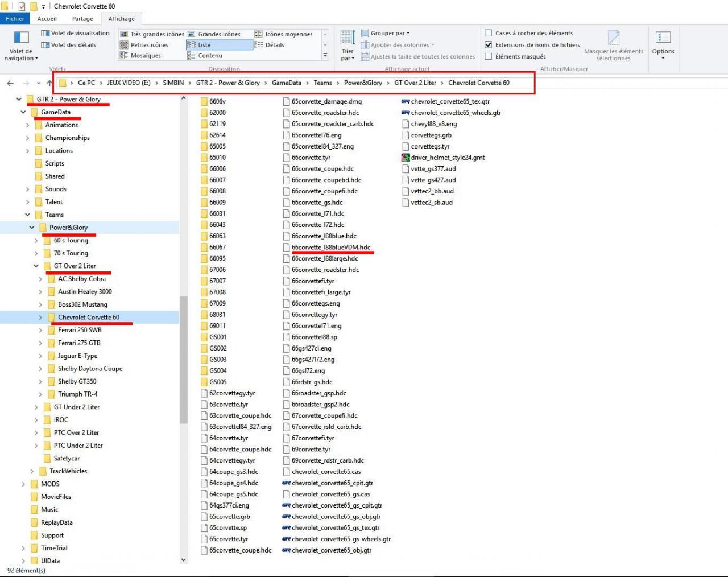
Task: Select the UIData folder in tree
Action: pos(50,561)
